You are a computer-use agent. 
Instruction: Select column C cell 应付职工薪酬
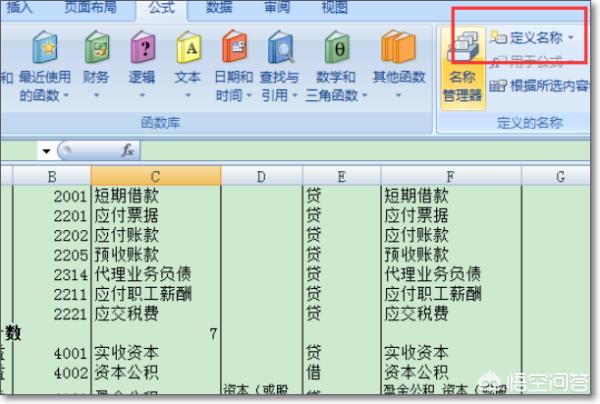click(156, 294)
